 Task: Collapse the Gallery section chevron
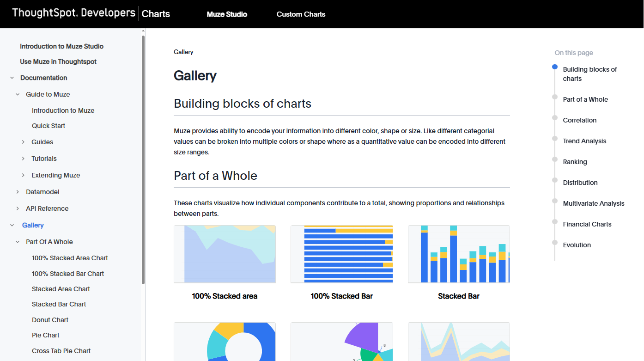pyautogui.click(x=12, y=225)
